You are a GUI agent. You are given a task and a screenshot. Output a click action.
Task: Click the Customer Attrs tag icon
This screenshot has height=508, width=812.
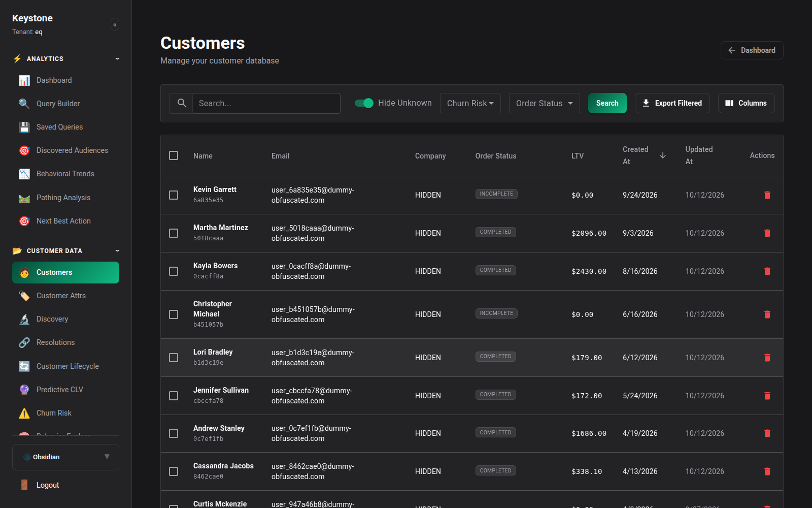(x=24, y=296)
